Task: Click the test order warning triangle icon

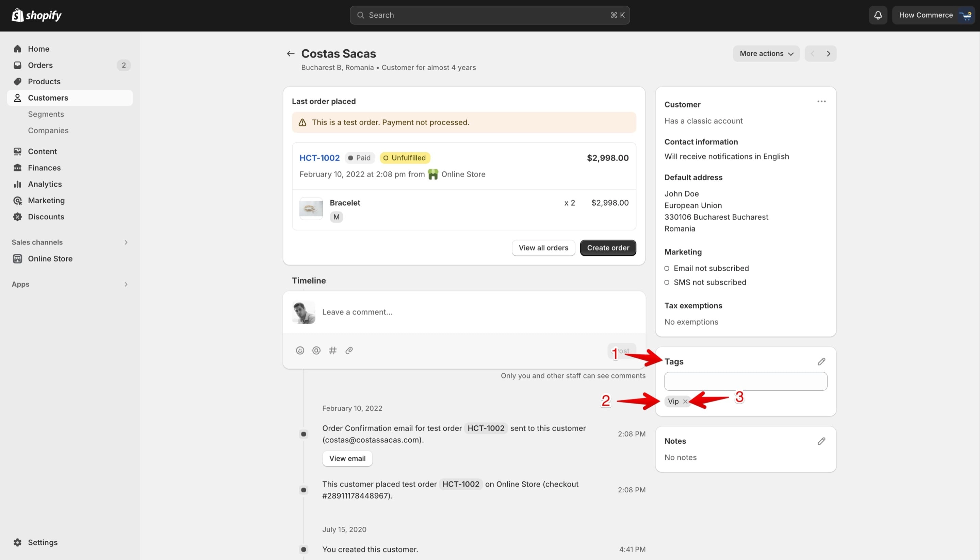Action: (x=303, y=122)
